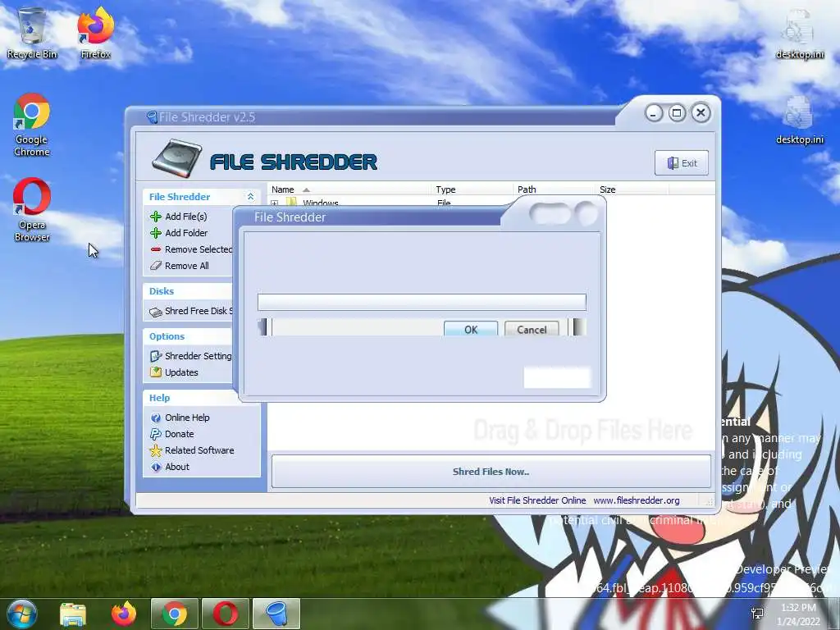Click the dialog's empty progress bar field
Viewport: 840px width, 630px height.
(422, 302)
